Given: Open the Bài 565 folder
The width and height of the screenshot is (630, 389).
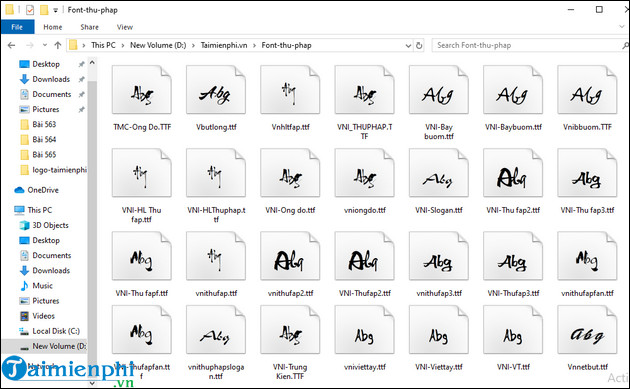Looking at the screenshot, I should 44,155.
